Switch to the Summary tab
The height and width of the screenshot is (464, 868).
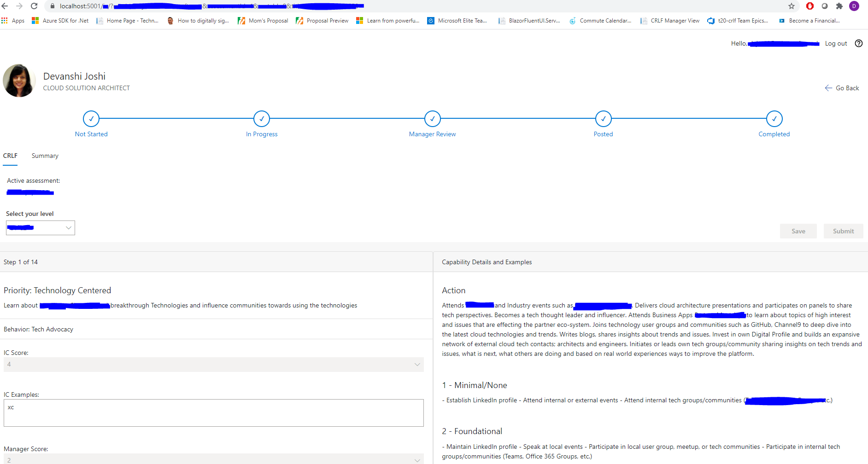click(x=45, y=156)
